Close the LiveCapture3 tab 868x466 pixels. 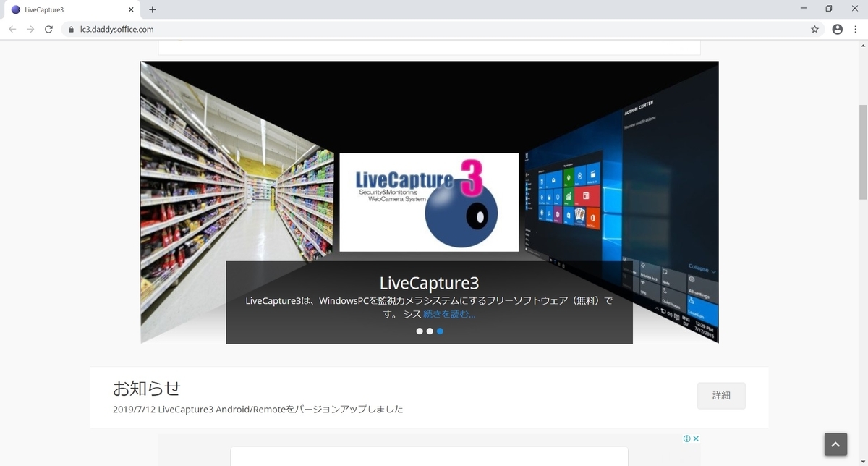coord(131,9)
